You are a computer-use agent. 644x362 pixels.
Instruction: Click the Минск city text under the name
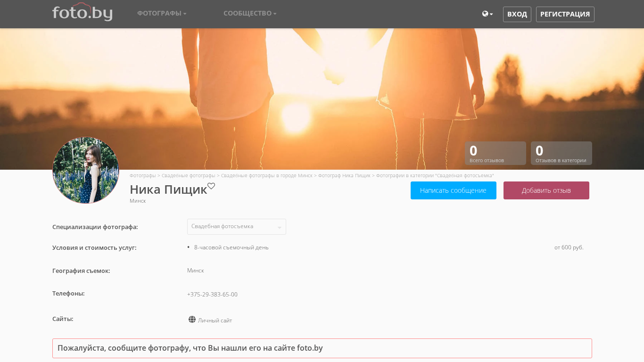point(138,201)
